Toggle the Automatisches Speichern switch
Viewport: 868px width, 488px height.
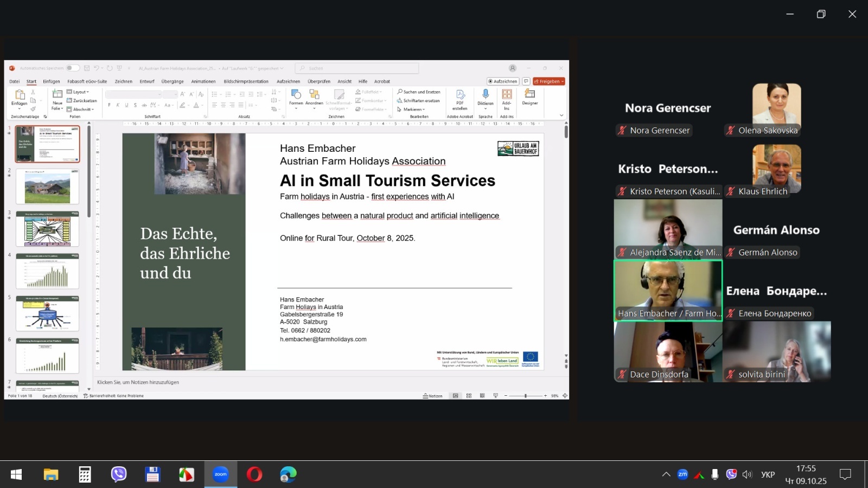[73, 68]
